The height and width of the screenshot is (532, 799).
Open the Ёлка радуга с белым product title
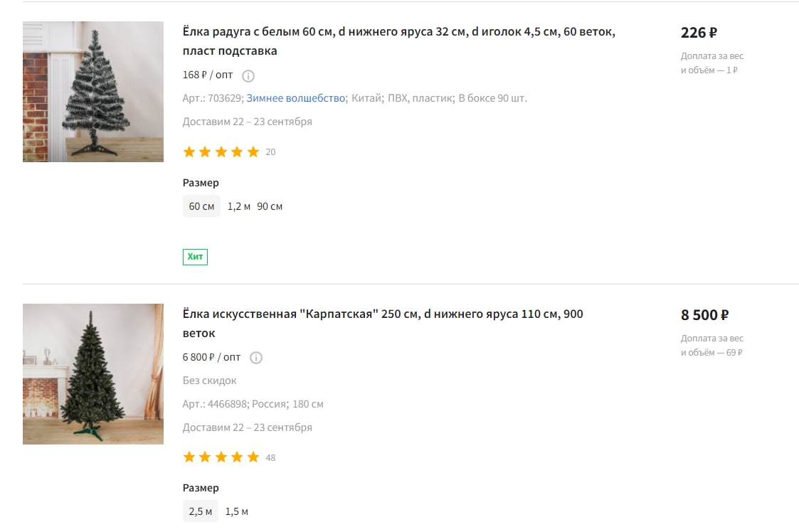pyautogui.click(x=399, y=41)
